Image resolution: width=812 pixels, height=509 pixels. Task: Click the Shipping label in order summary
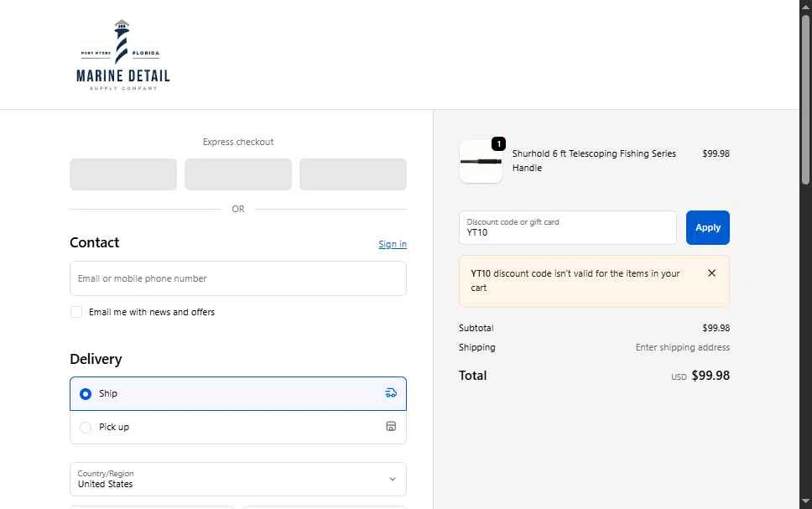[x=477, y=347]
